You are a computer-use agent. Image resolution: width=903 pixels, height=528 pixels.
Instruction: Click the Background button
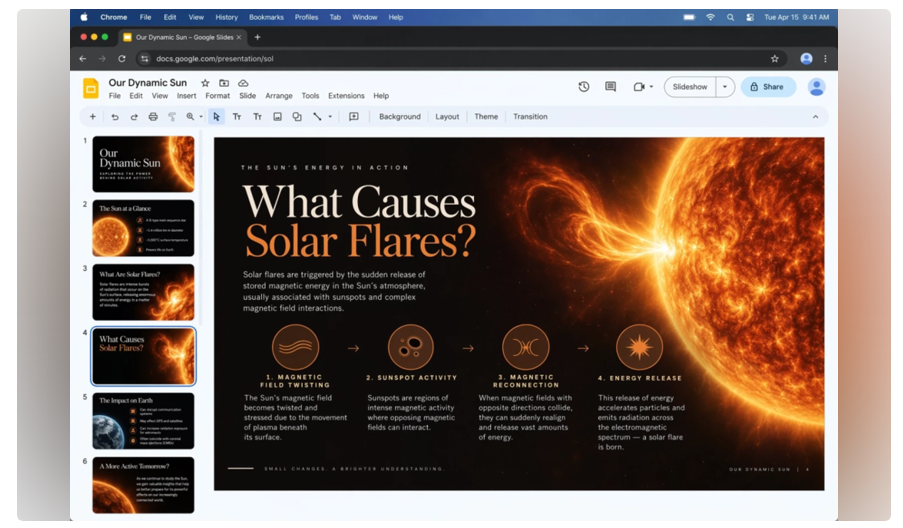[x=400, y=117]
